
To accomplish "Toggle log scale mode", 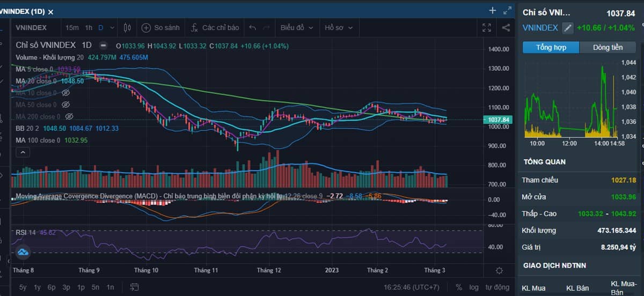I will tap(474, 287).
